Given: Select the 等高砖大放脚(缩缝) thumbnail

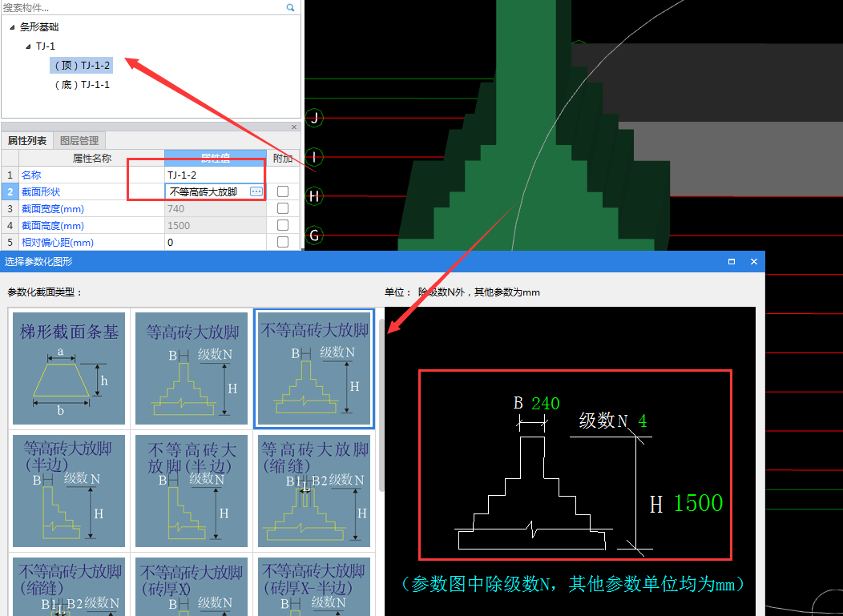Looking at the screenshot, I should 314,491.
